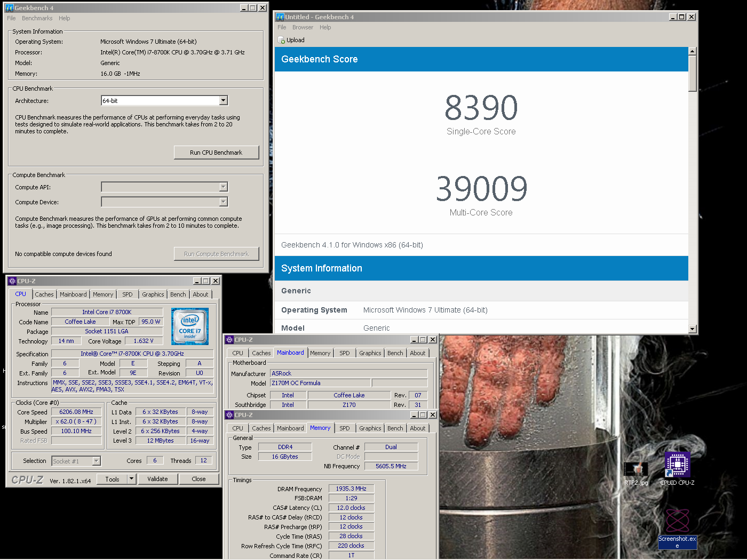The width and height of the screenshot is (747, 560).
Task: Select Bench tab in CPU-Z Mainboard window
Action: pyautogui.click(x=395, y=353)
